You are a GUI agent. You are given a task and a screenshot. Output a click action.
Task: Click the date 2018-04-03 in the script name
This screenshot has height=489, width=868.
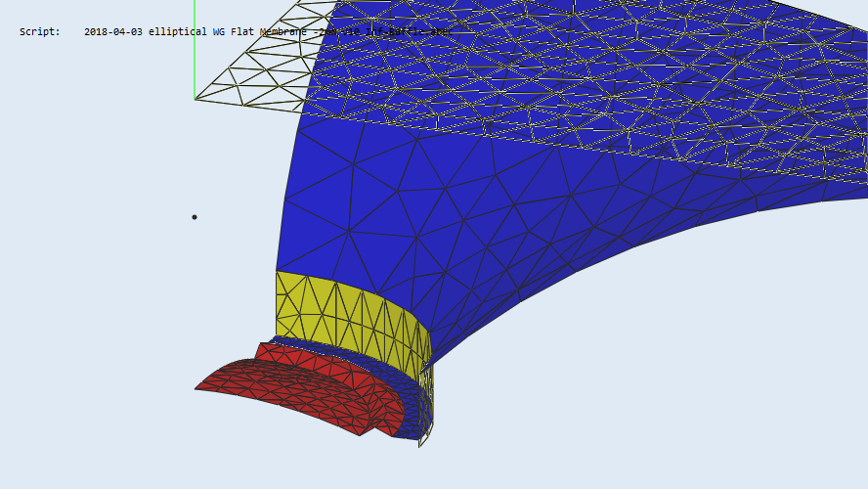click(x=112, y=32)
